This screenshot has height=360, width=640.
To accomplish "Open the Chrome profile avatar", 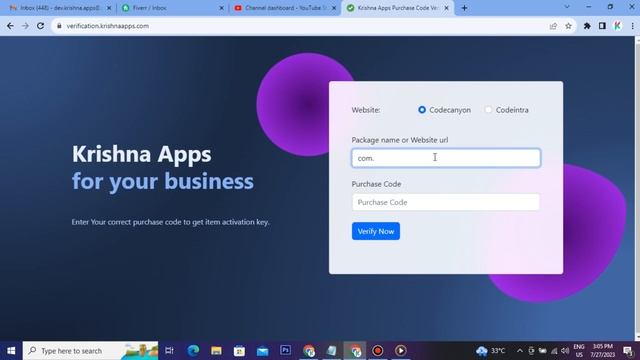I will point(617,26).
